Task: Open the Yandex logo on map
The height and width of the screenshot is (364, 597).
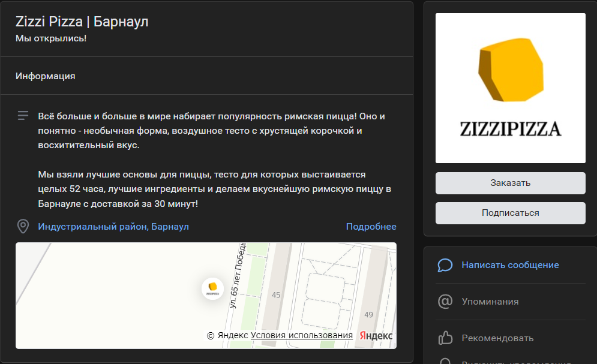Action: tap(376, 335)
